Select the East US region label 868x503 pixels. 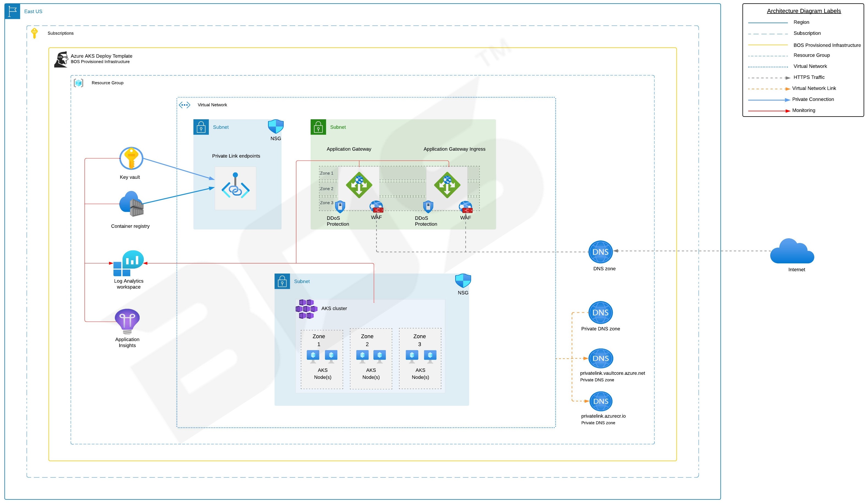(33, 11)
